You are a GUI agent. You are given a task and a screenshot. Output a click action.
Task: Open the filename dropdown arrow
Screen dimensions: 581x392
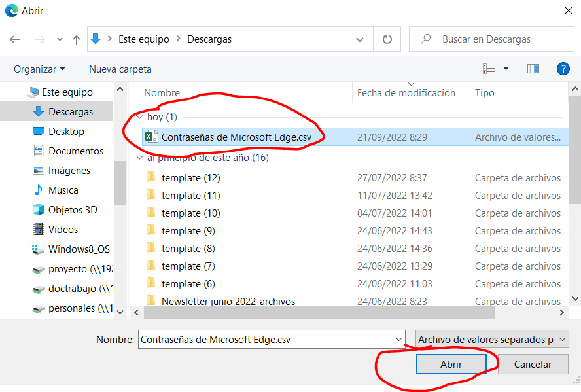click(x=398, y=340)
